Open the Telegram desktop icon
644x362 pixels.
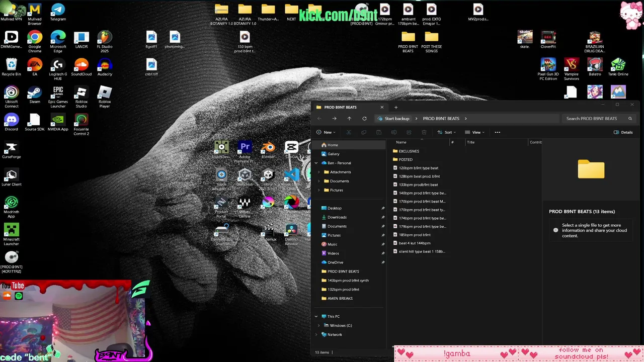click(x=58, y=13)
